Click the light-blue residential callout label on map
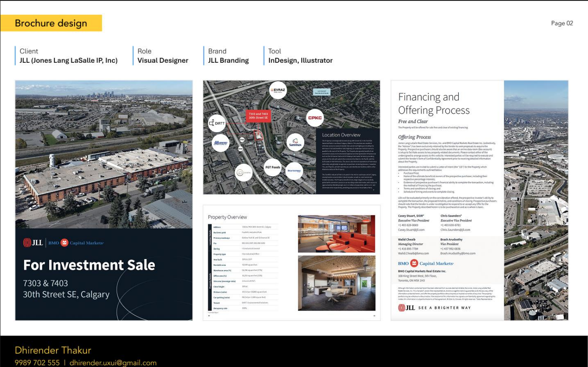588x367 pixels. pyautogui.click(x=321, y=92)
